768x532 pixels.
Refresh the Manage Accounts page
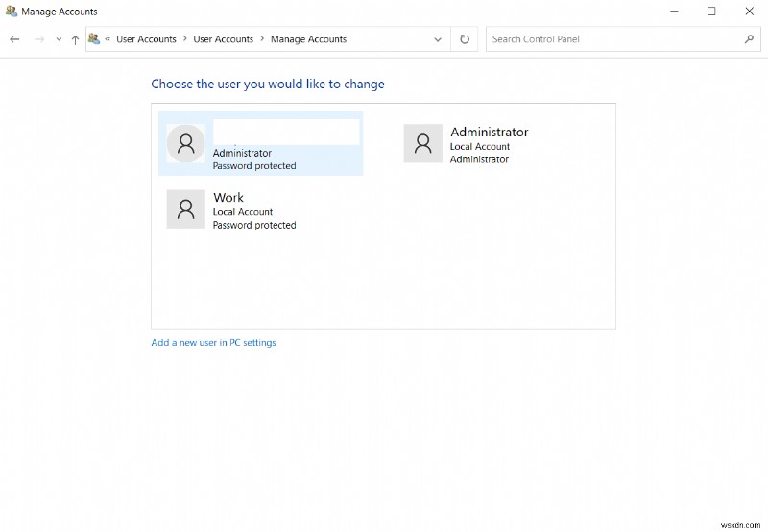point(465,39)
